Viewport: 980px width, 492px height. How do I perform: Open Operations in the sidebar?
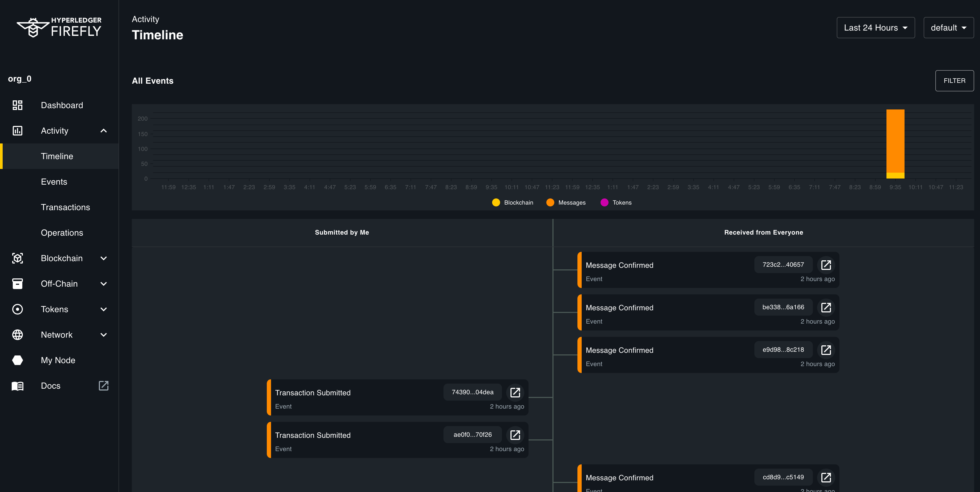coord(59,233)
